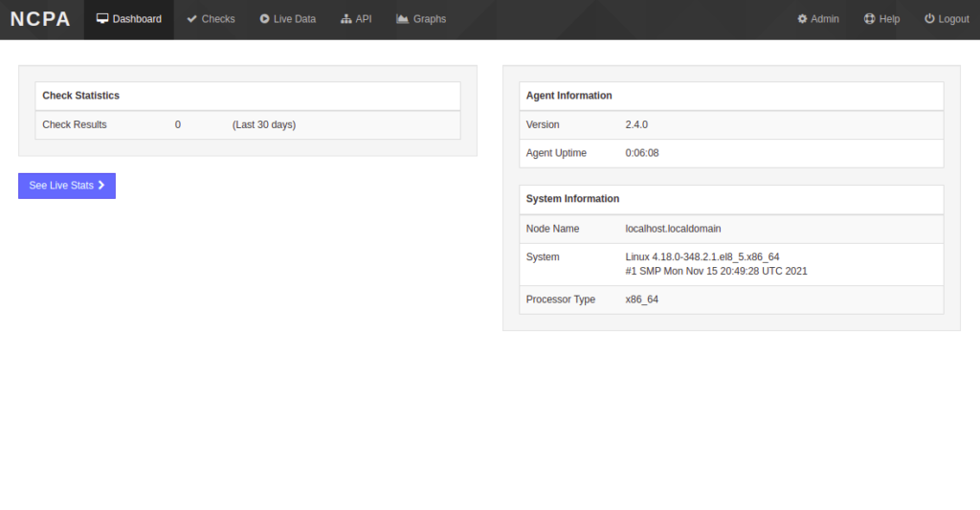Image resolution: width=980 pixels, height=510 pixels.
Task: Open the API text link in the navbar
Action: pyautogui.click(x=364, y=19)
